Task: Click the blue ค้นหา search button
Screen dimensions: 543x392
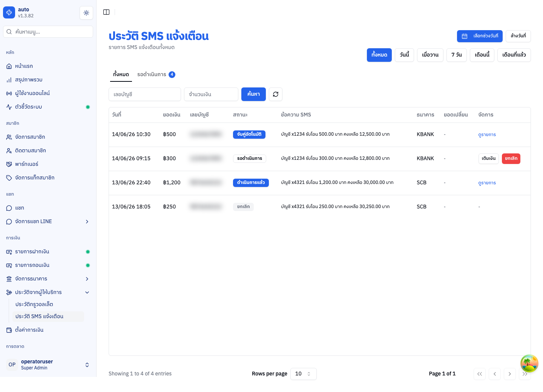Action: (x=253, y=94)
